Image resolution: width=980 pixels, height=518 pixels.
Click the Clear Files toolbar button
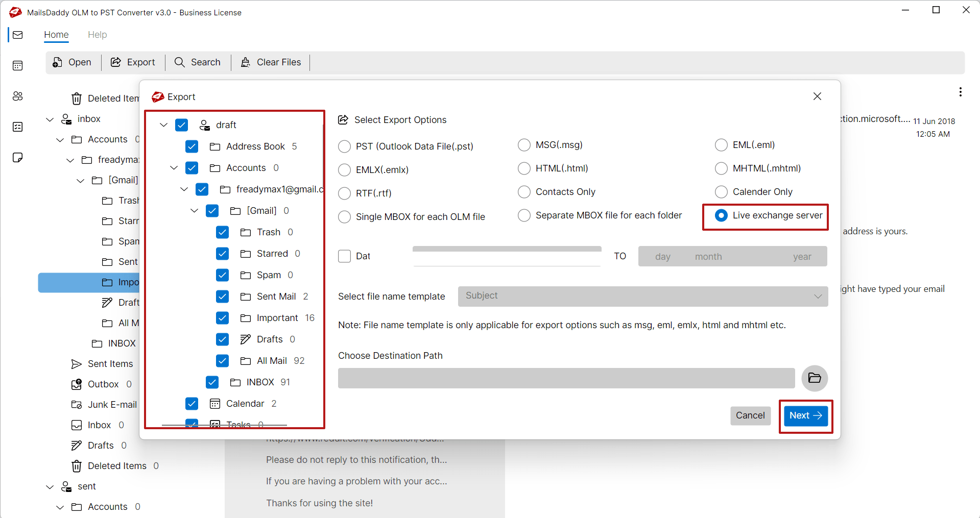click(x=271, y=62)
